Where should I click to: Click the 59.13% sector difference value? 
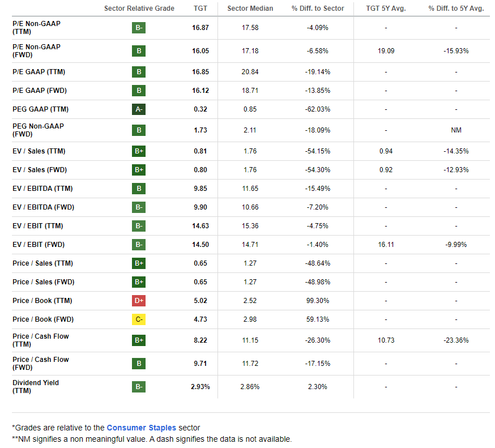[318, 319]
